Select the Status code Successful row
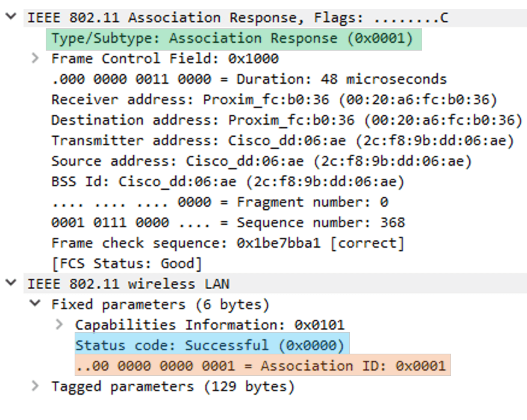Screen dimensions: 527x420 [x=211, y=345]
